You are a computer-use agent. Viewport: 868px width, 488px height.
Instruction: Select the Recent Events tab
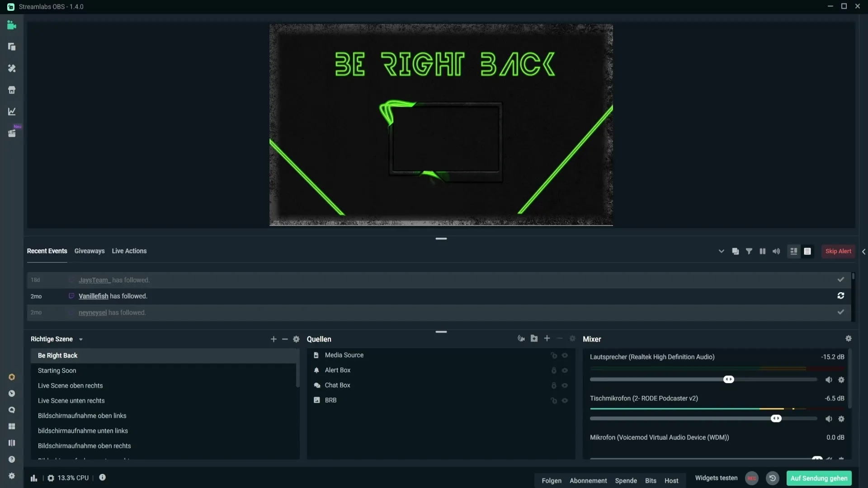(x=47, y=250)
